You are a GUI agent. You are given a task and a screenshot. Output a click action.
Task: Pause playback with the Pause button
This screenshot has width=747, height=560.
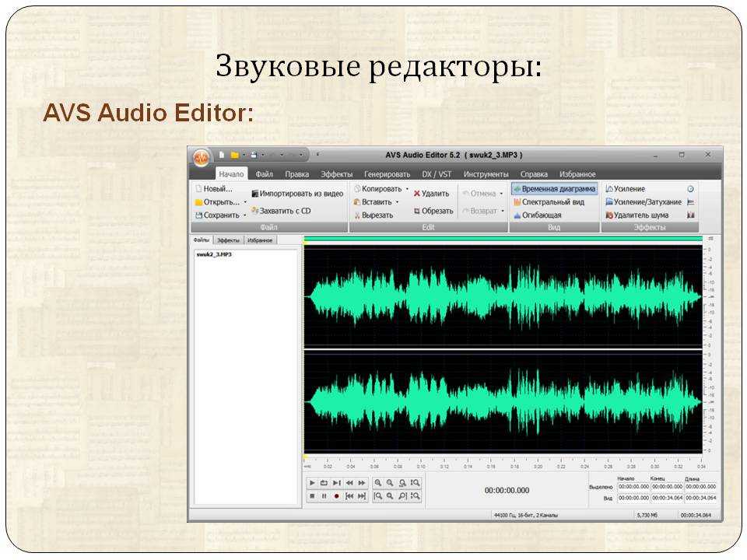point(324,496)
